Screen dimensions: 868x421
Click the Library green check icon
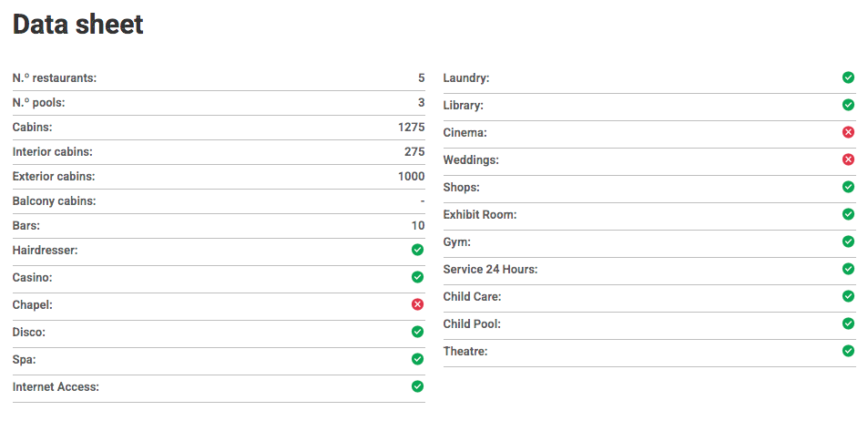tap(848, 105)
